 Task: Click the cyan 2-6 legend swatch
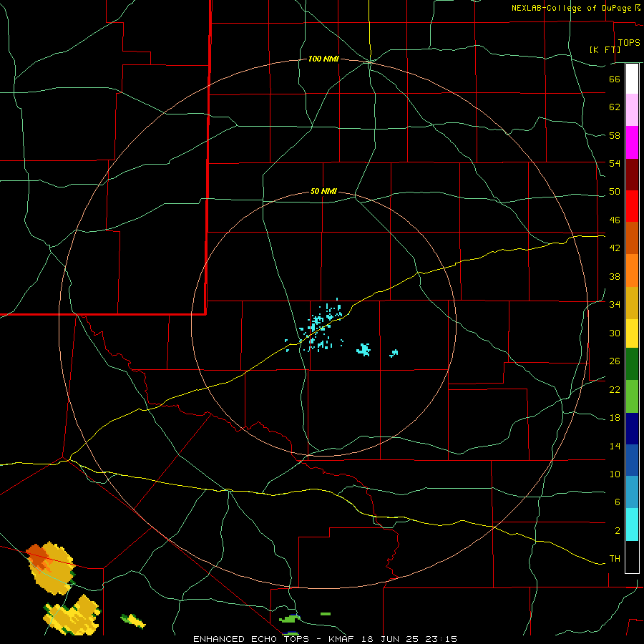632,525
